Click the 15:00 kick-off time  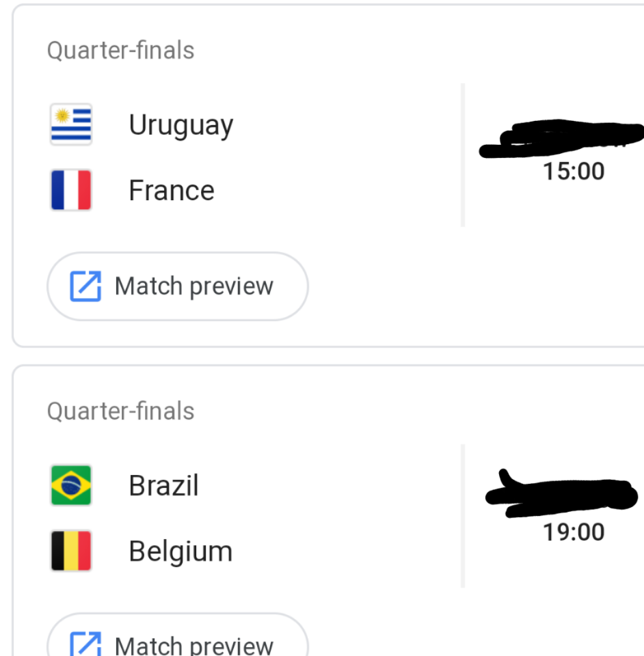coord(574,171)
